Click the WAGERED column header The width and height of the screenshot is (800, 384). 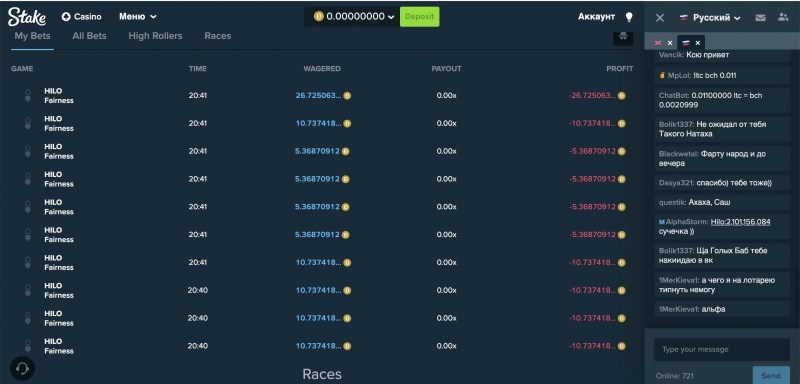[x=322, y=68]
